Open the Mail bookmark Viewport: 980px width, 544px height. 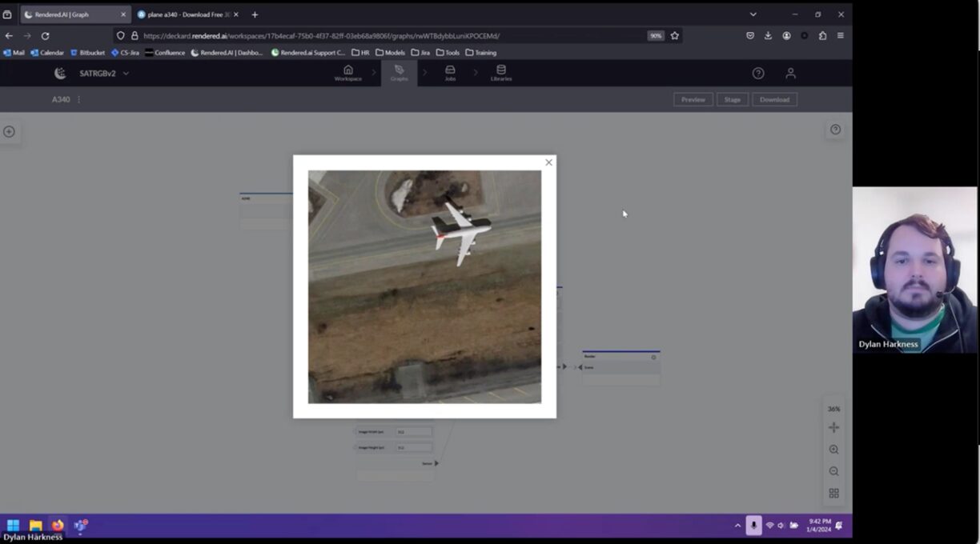tap(14, 53)
